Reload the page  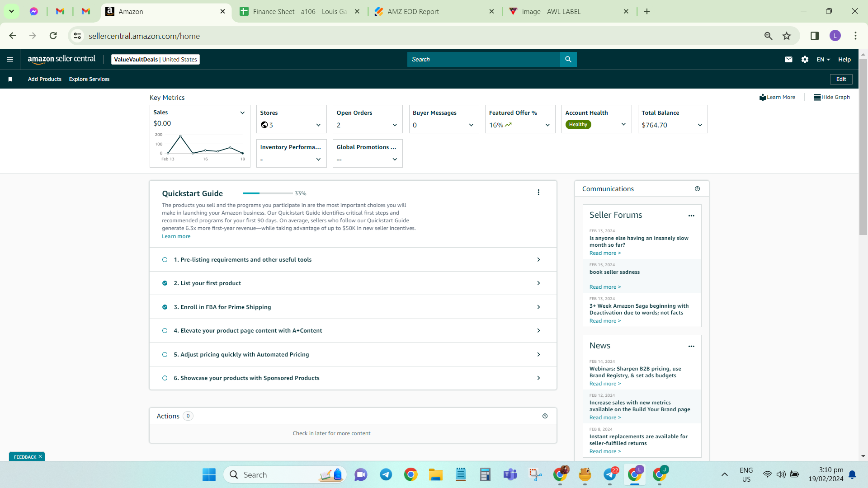[53, 36]
